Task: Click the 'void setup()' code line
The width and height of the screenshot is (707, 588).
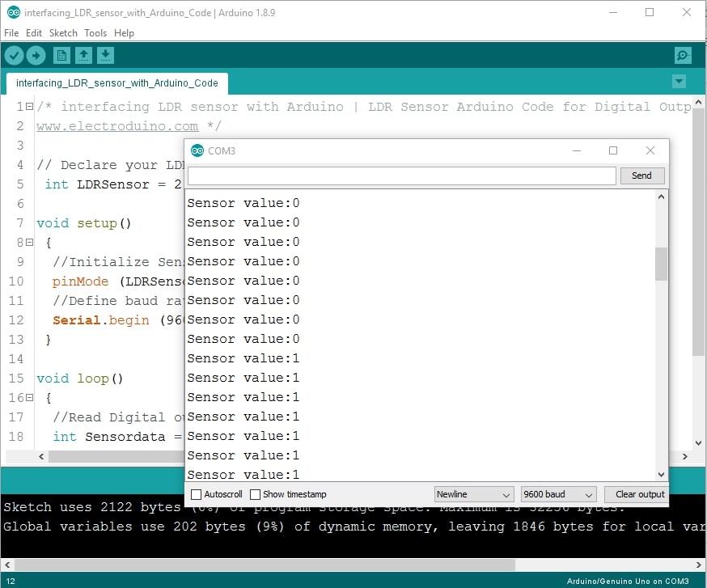Action: (84, 223)
